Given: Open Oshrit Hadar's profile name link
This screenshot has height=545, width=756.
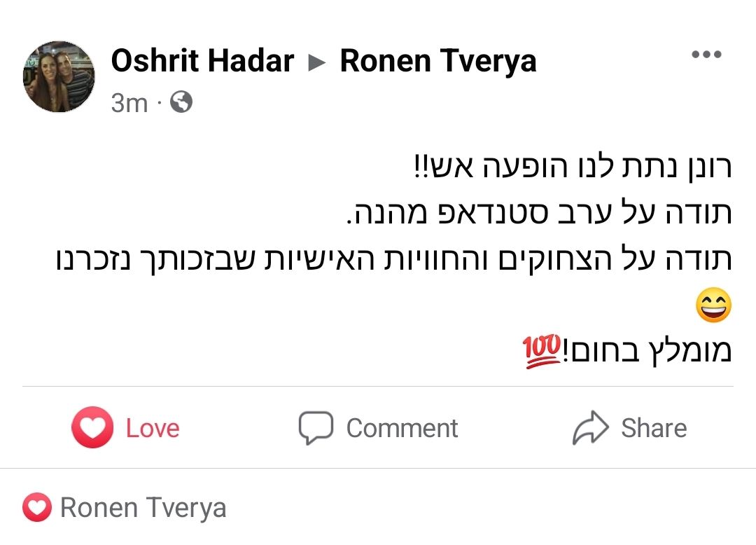Looking at the screenshot, I should click(x=202, y=62).
